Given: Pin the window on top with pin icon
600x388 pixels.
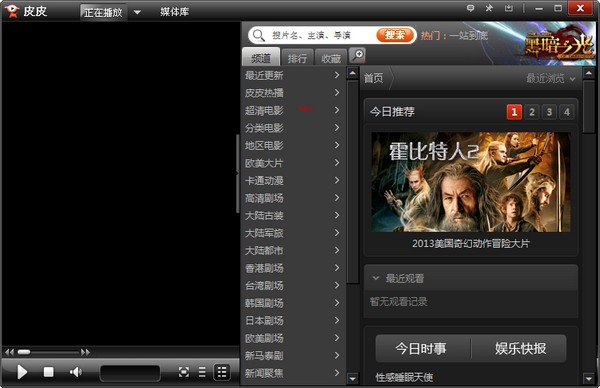Looking at the screenshot, I should (x=489, y=8).
